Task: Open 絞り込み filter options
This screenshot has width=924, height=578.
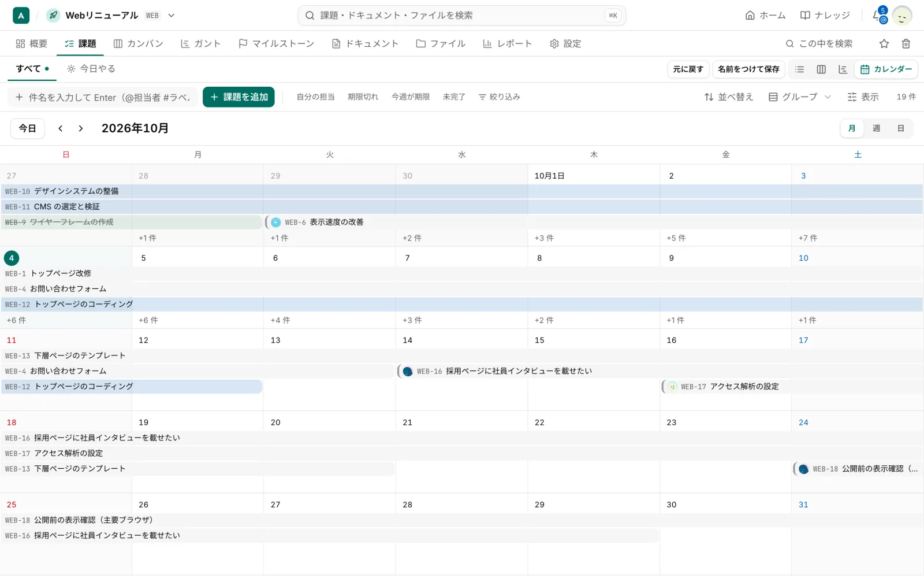Action: click(499, 97)
